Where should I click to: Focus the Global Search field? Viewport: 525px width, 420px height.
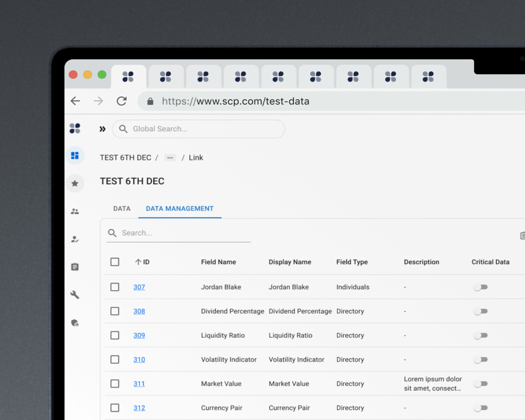coord(198,129)
